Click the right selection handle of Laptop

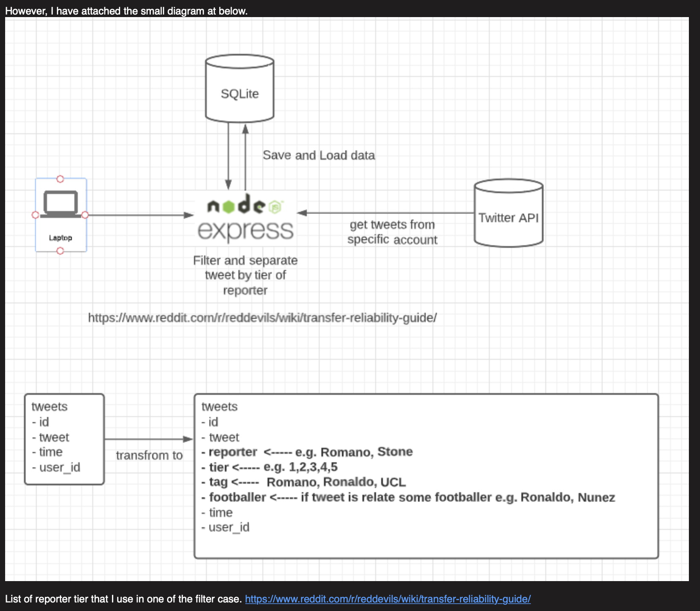pyautogui.click(x=85, y=215)
